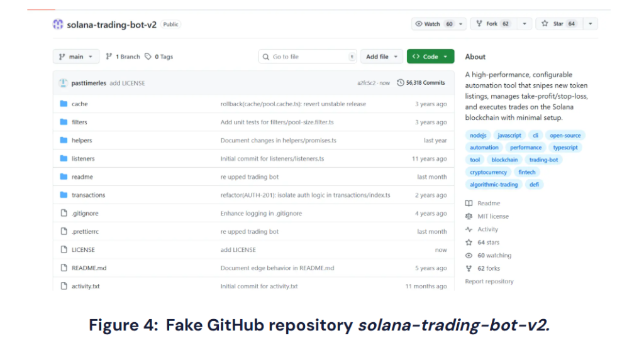Click the commit history clock icon
The width and height of the screenshot is (644, 353).
click(x=401, y=83)
